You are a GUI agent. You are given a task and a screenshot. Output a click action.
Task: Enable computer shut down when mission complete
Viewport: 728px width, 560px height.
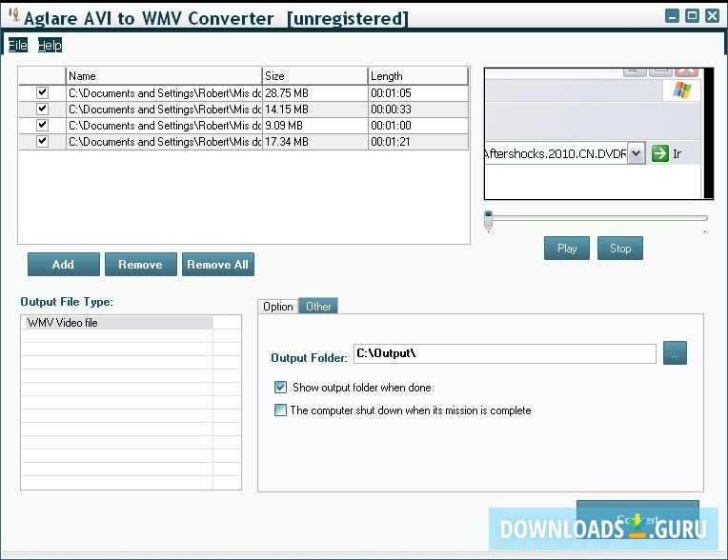(x=280, y=410)
